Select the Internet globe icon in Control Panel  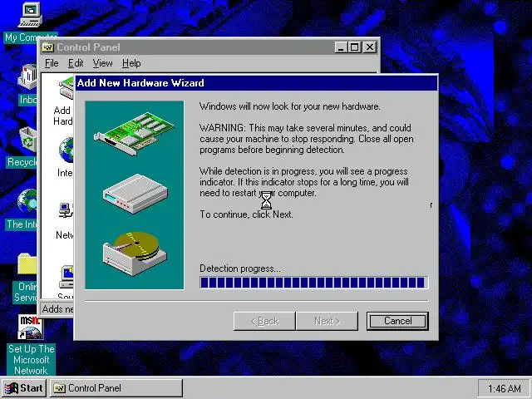(x=66, y=150)
